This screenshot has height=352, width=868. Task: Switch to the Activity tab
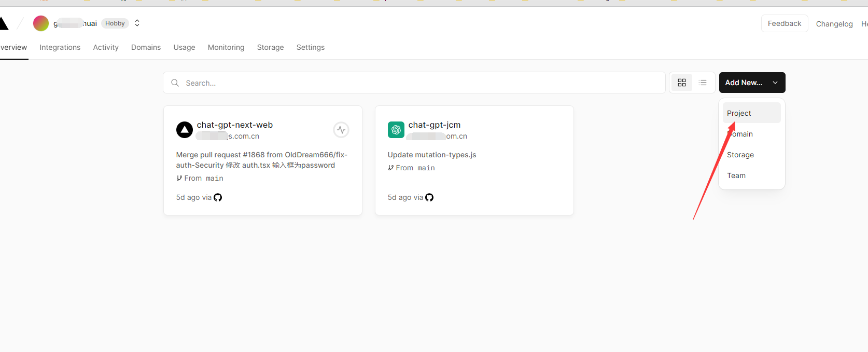106,47
